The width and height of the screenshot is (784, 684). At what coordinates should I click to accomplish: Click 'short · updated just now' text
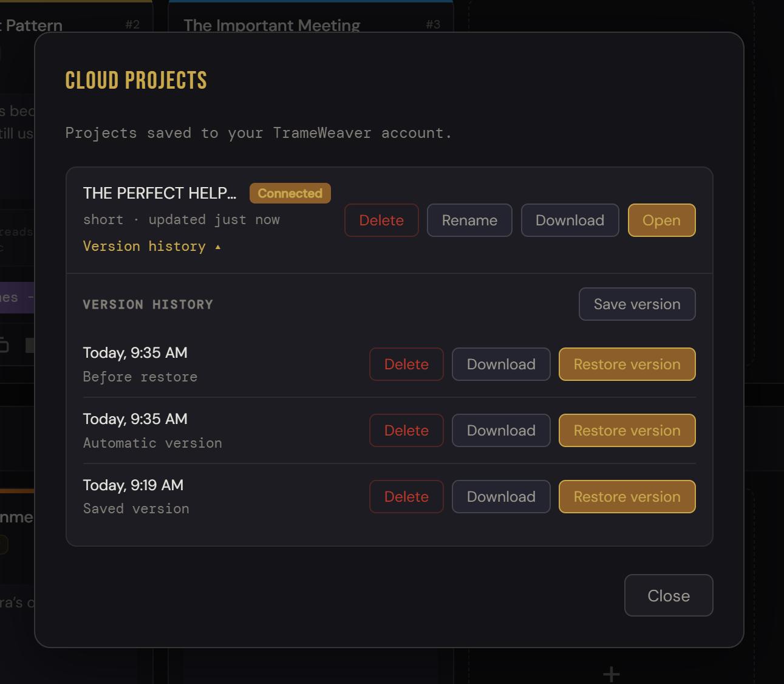point(182,220)
